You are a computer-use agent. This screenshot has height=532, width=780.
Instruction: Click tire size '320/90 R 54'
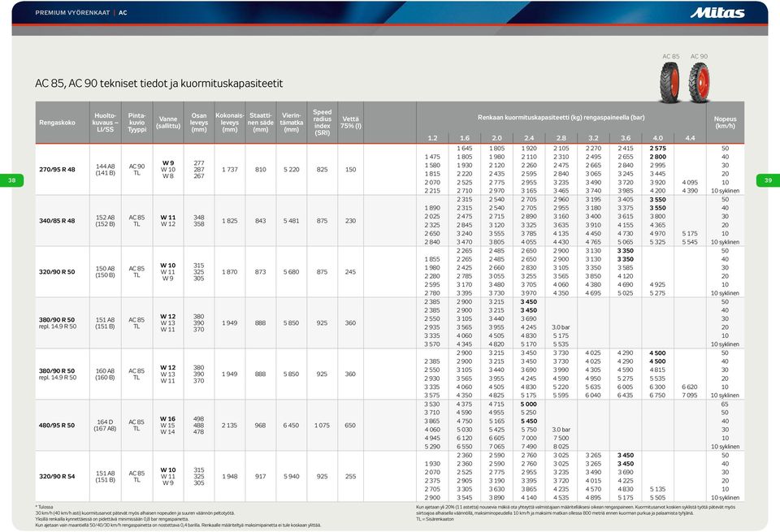tap(57, 476)
